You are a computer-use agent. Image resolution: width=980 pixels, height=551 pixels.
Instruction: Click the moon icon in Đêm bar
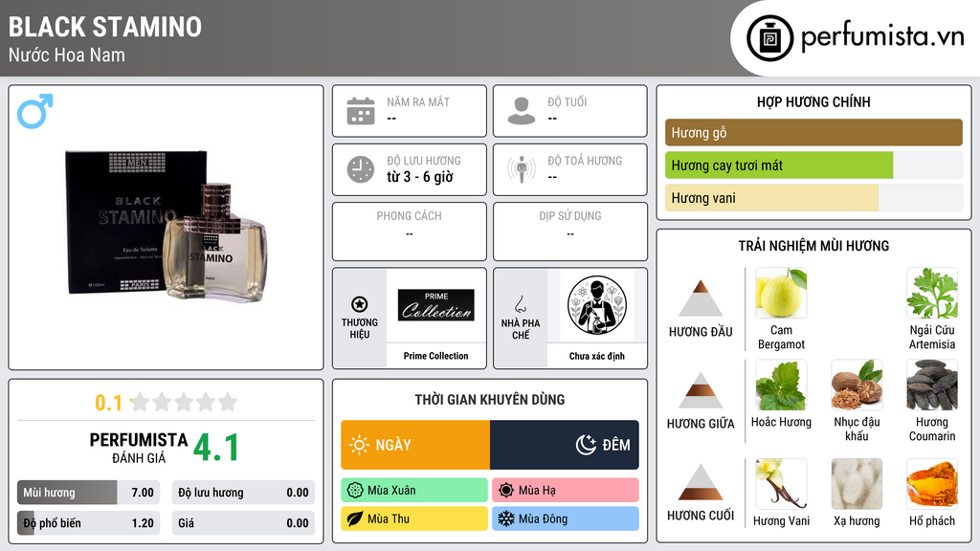(586, 445)
